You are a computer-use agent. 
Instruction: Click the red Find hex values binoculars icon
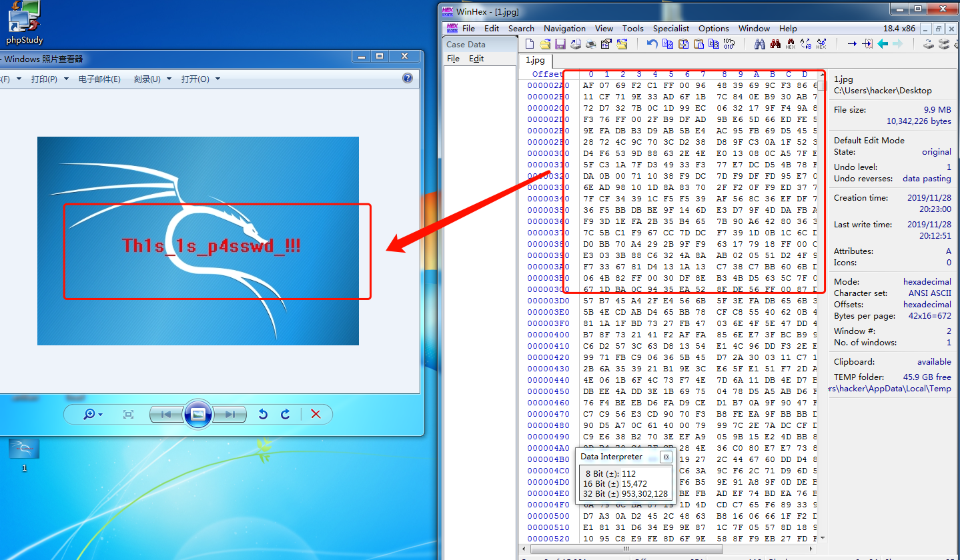791,44
